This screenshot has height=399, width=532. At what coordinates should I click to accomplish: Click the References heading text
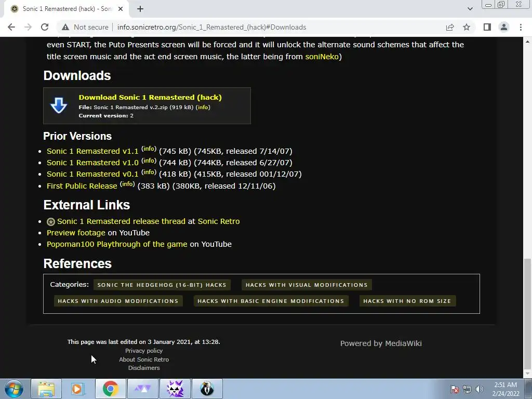(x=77, y=263)
